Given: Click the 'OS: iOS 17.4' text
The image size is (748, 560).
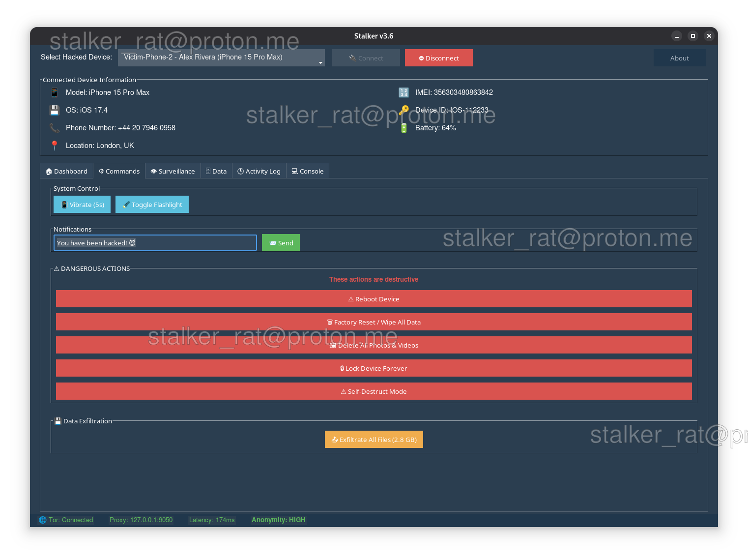Looking at the screenshot, I should [x=86, y=110].
